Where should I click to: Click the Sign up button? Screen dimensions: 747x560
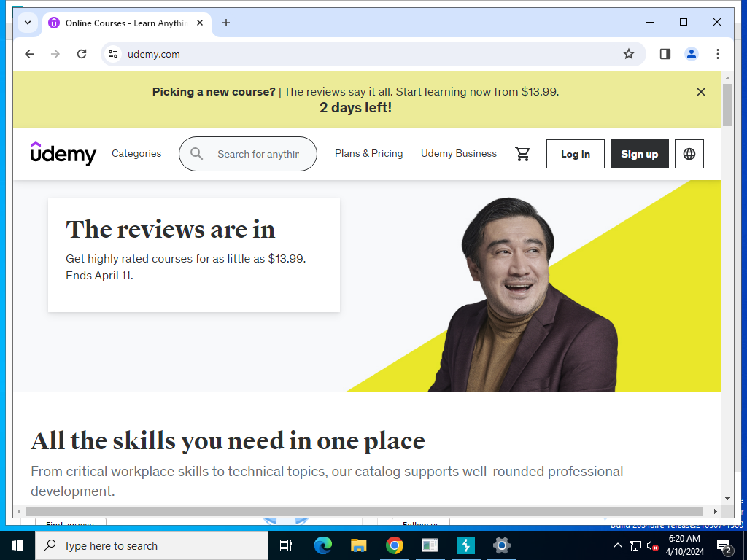tap(639, 154)
